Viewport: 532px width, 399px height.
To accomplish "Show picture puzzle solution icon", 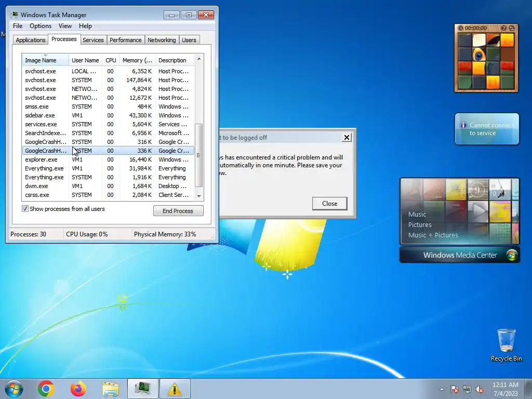I will tap(504, 28).
